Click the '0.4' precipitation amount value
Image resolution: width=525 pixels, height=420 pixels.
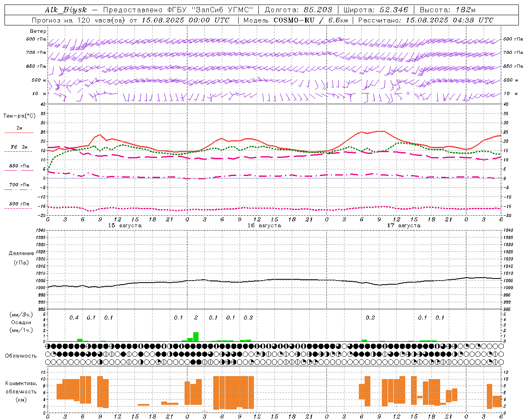[x=74, y=318]
